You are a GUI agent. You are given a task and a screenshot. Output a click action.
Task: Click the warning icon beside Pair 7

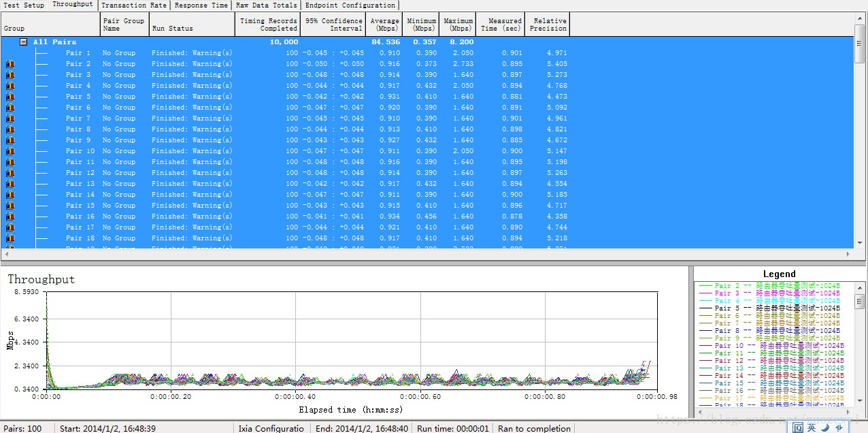click(x=10, y=118)
